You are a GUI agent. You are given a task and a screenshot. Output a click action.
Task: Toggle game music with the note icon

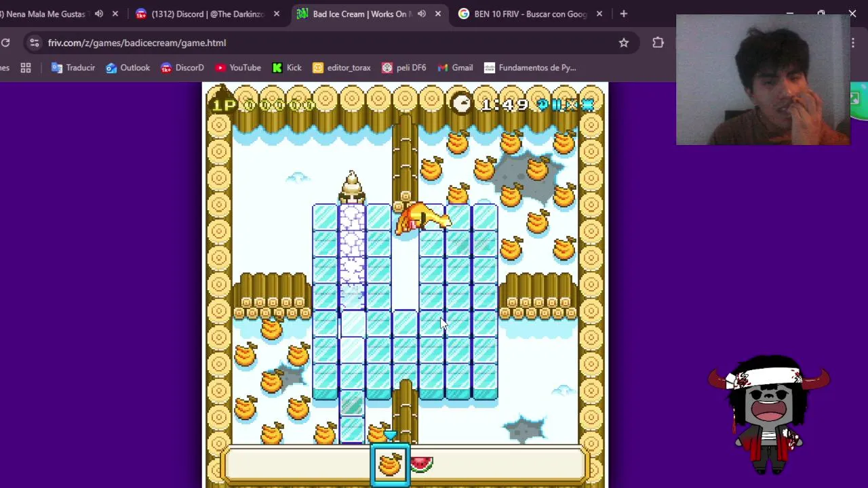pos(542,104)
